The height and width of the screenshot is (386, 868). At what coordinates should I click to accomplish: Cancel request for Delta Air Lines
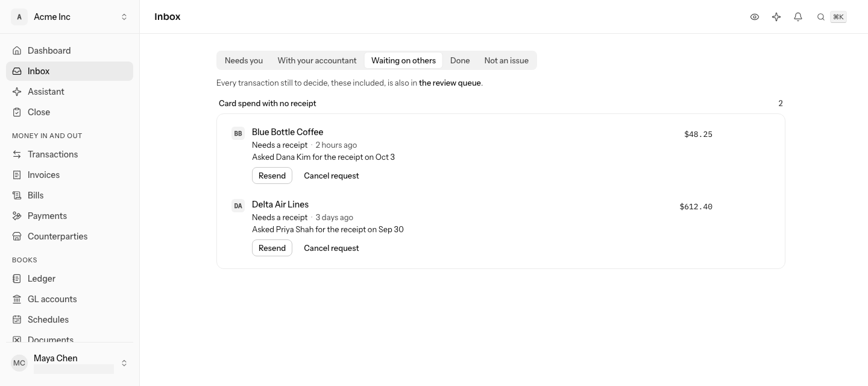(332, 248)
